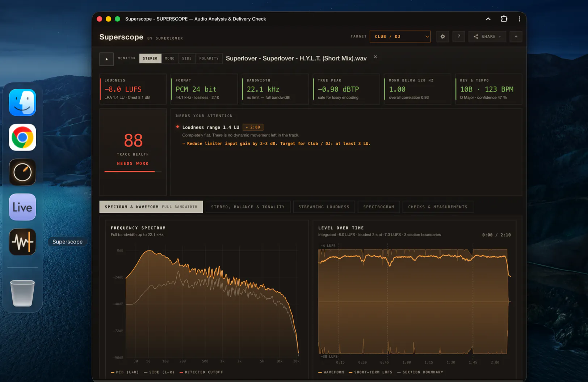Toggle the SIDE (L-R) legend entry
This screenshot has height=382, width=588.
(x=159, y=372)
